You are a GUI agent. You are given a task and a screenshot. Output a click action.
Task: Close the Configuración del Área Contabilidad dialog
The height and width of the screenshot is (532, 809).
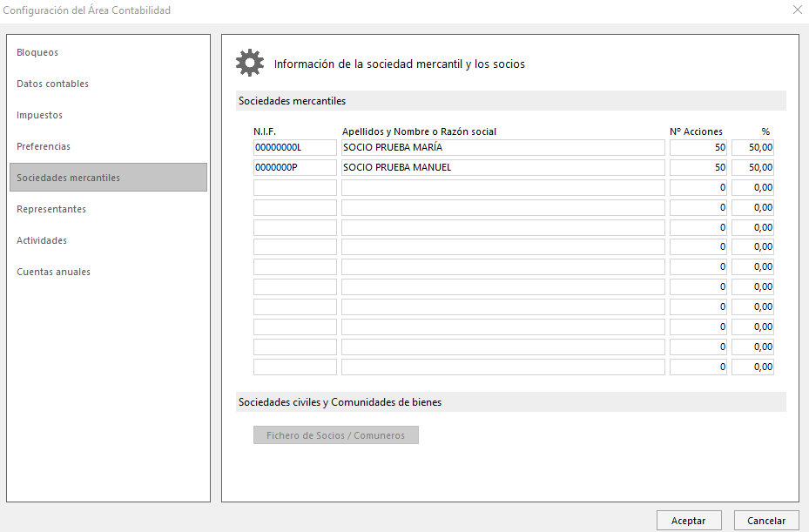797,10
